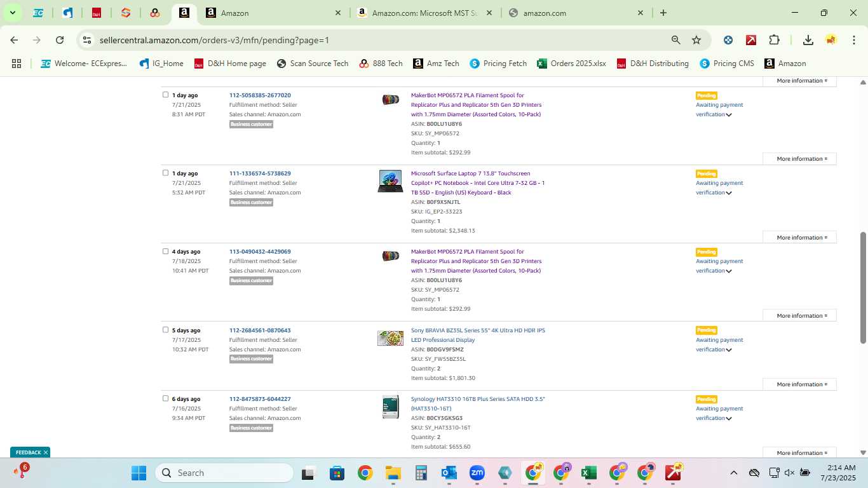The width and height of the screenshot is (868, 488).
Task: Select checkbox for order 112-8475873-6044227
Action: pyautogui.click(x=165, y=398)
